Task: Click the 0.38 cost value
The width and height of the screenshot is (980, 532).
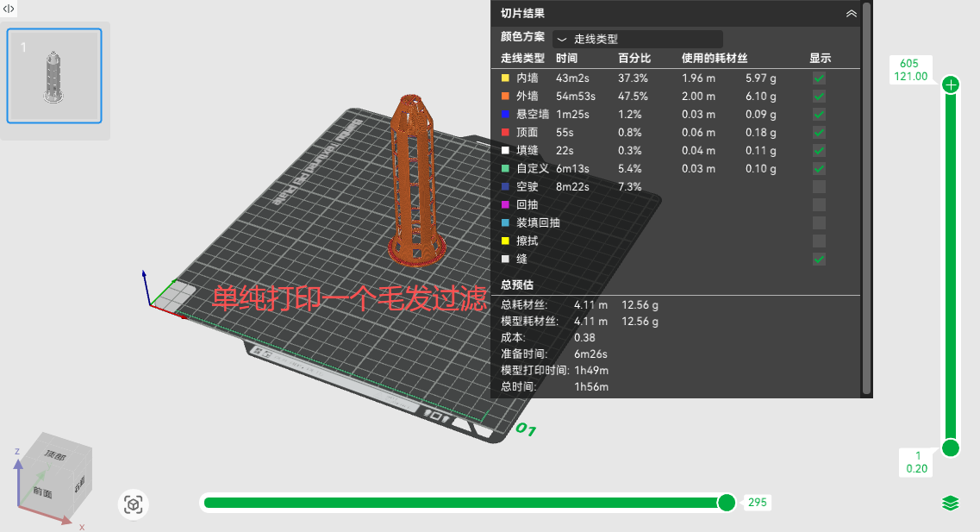Action: click(x=584, y=338)
